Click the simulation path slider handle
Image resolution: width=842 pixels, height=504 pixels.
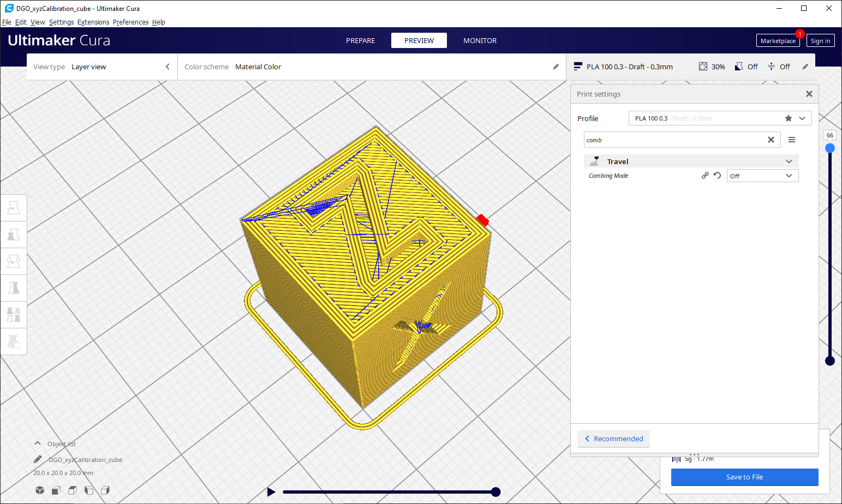pyautogui.click(x=495, y=492)
